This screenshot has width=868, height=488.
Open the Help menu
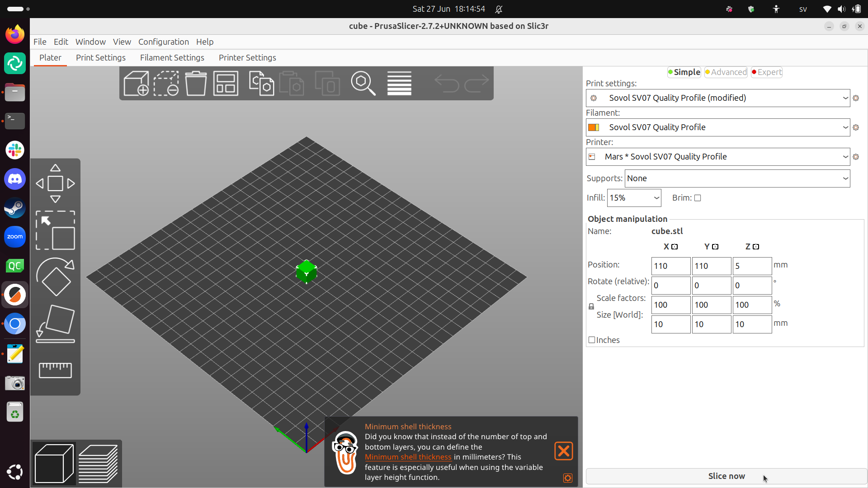(x=205, y=42)
